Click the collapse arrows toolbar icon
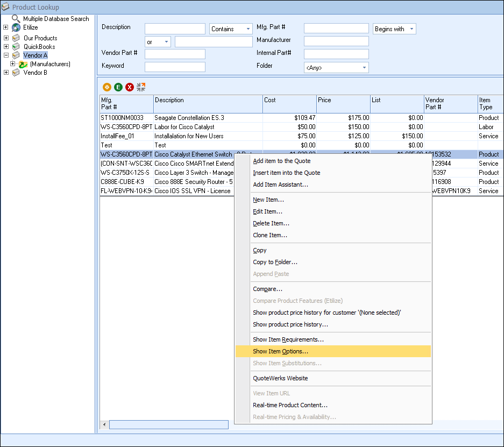 (141, 87)
